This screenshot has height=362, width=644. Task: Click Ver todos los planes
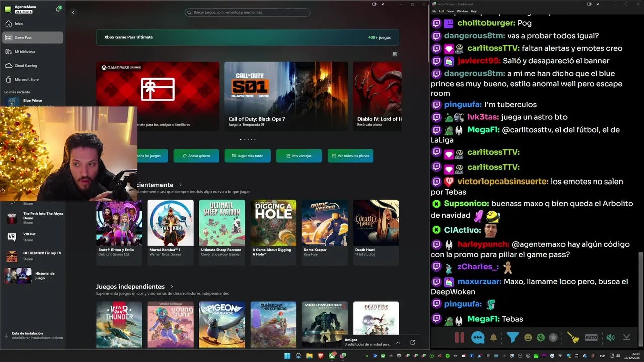click(350, 156)
